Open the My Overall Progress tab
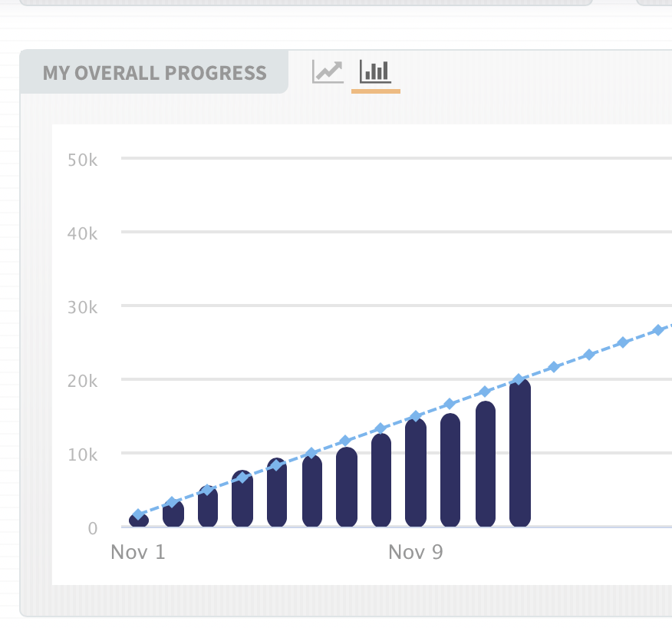 pyautogui.click(x=154, y=74)
